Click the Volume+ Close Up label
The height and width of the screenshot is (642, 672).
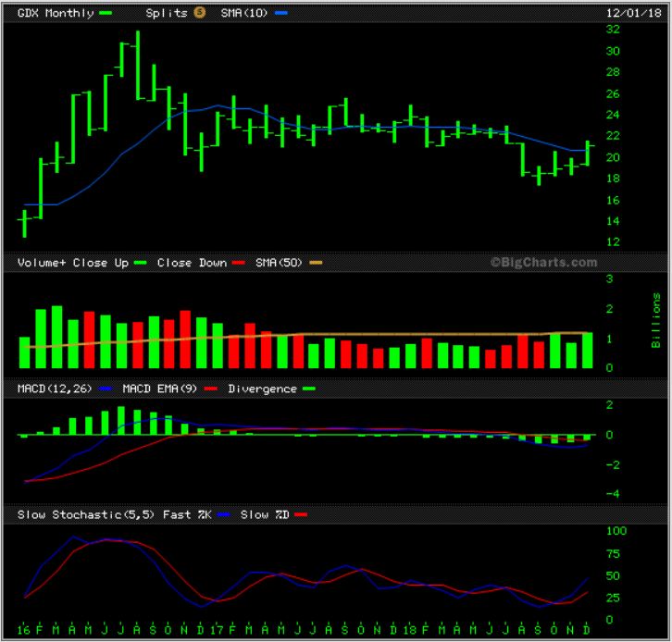pos(73,263)
